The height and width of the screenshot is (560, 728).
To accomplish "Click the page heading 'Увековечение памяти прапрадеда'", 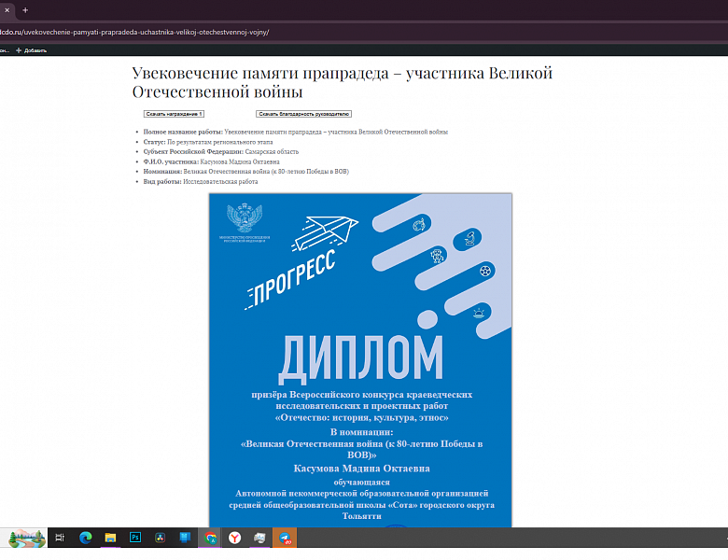I will click(343, 82).
